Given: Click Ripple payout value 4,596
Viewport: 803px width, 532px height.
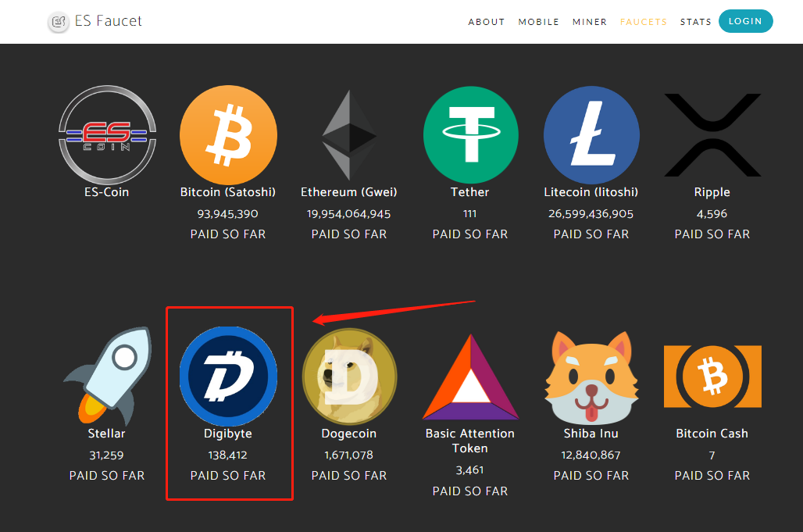Looking at the screenshot, I should [x=712, y=214].
